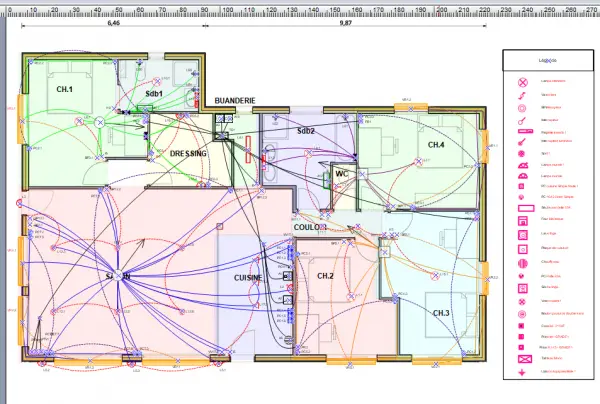Click the Légende title box
Image resolution: width=600 pixels, height=404 pixels.
pos(547,60)
